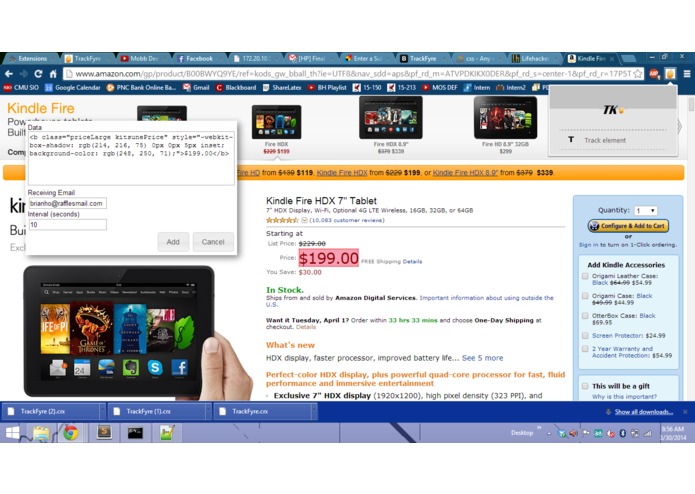Switch to the Mobb Deep YouTube tab
Viewport: 695px width, 494px height.
pos(142,58)
